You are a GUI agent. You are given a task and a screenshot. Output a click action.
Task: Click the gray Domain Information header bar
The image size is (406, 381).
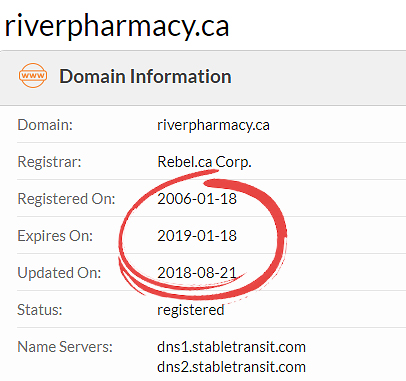click(x=203, y=78)
